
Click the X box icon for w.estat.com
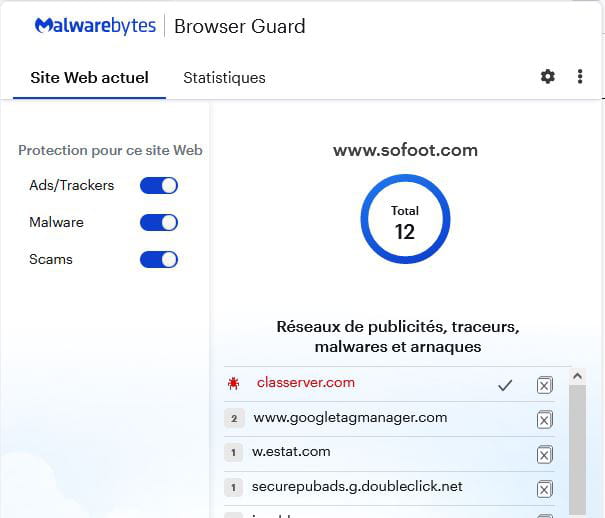544,454
